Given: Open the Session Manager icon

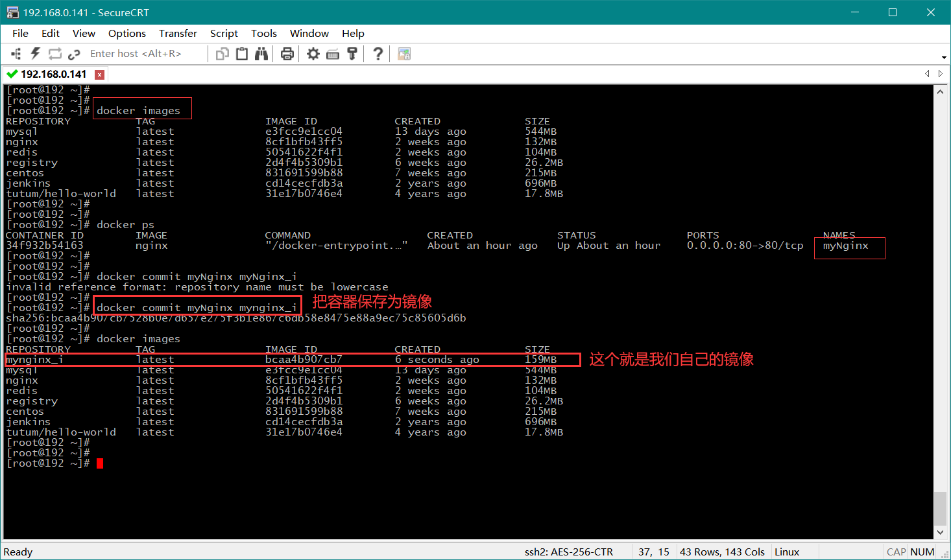Looking at the screenshot, I should click(x=16, y=54).
